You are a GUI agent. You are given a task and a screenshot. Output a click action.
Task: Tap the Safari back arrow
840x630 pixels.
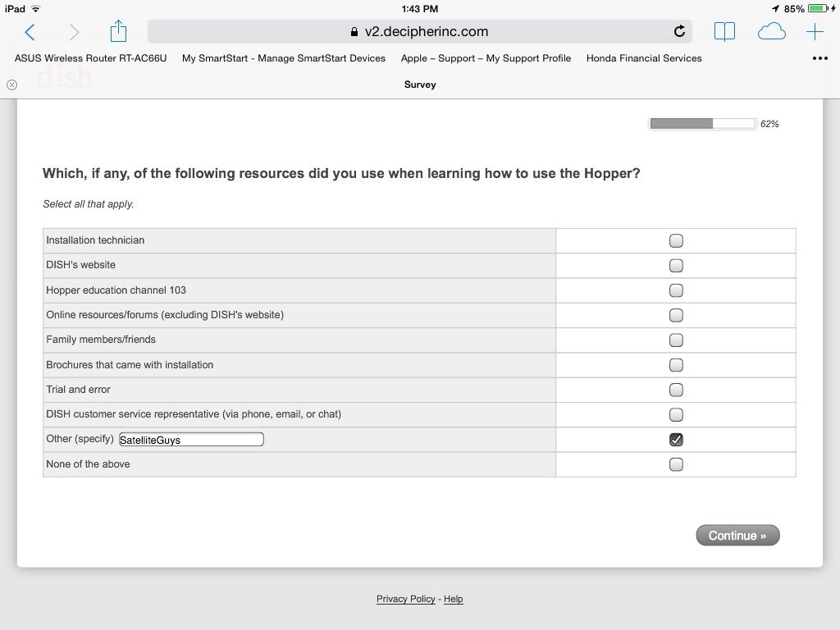[x=30, y=32]
